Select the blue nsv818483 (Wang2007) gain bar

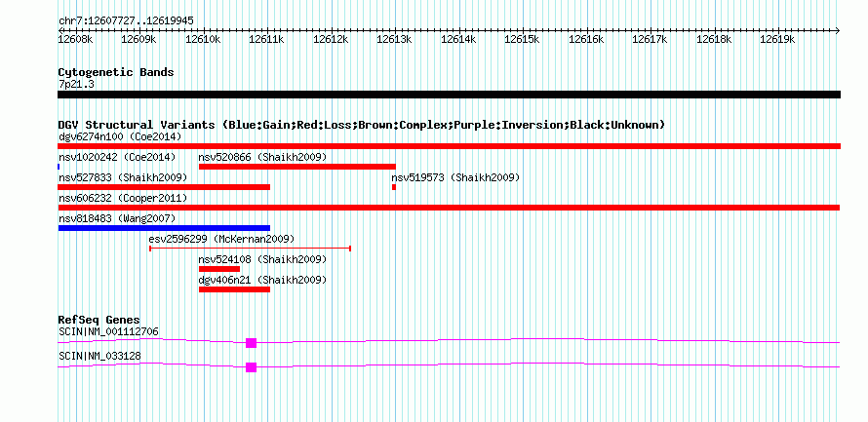pos(164,228)
